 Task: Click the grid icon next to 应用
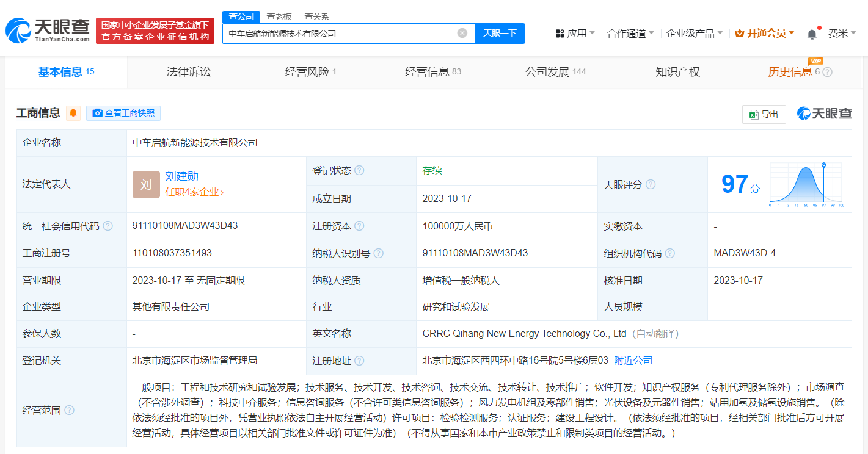pyautogui.click(x=559, y=33)
